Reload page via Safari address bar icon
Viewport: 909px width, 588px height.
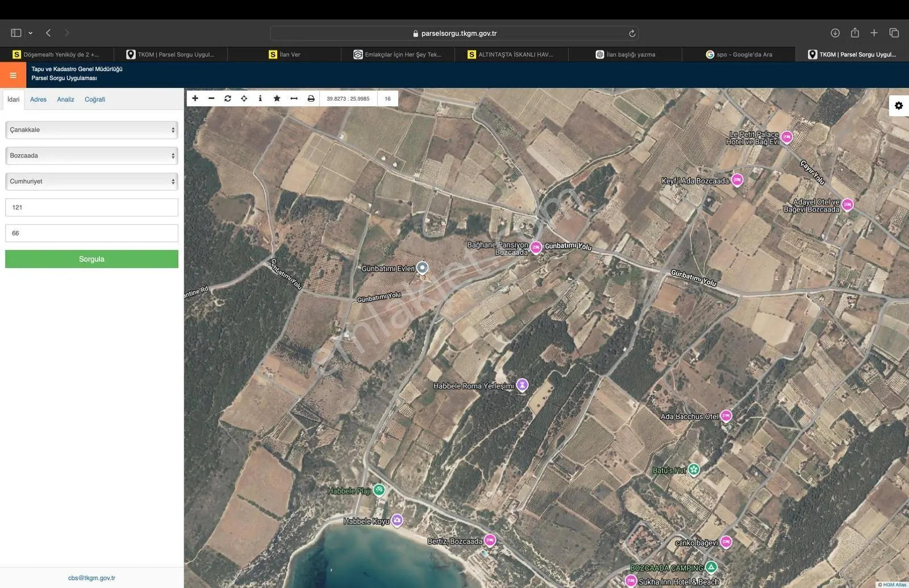pos(632,34)
